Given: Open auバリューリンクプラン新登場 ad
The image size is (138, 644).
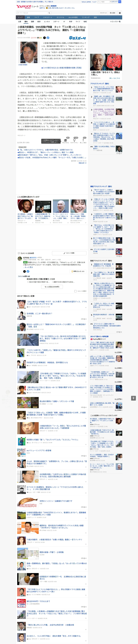Looking at the screenshot, I should coord(39,450).
